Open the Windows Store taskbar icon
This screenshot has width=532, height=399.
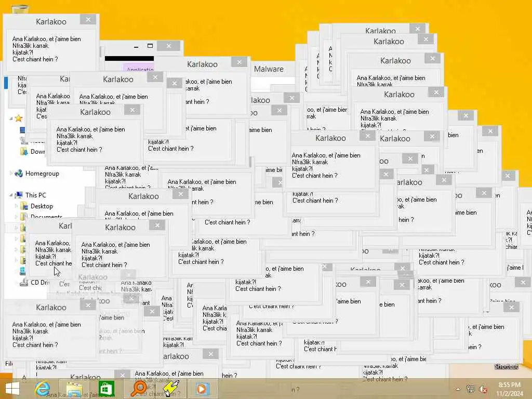[106, 389]
